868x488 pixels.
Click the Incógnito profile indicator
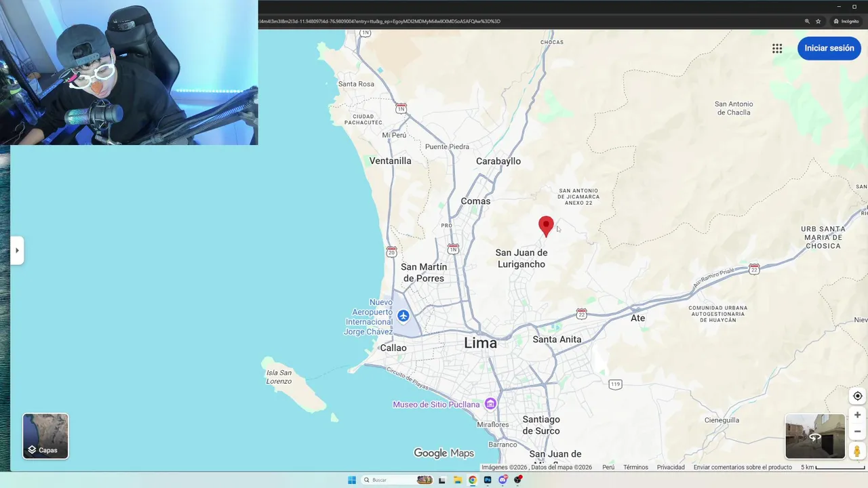click(846, 21)
